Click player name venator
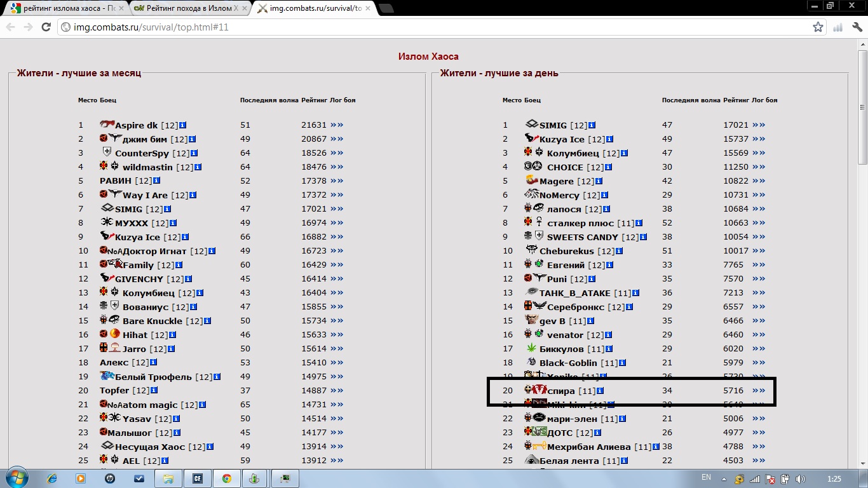The width and height of the screenshot is (868, 488). pos(565,335)
